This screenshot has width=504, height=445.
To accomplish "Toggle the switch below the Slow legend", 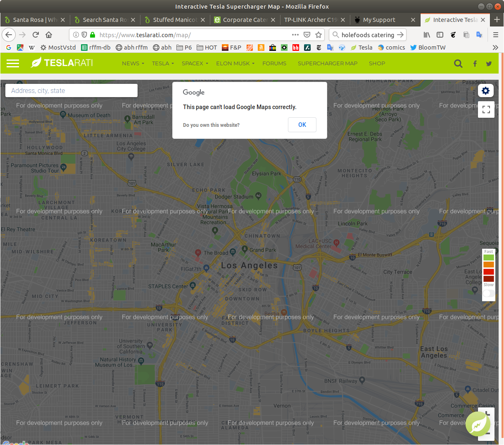I will pos(489,293).
